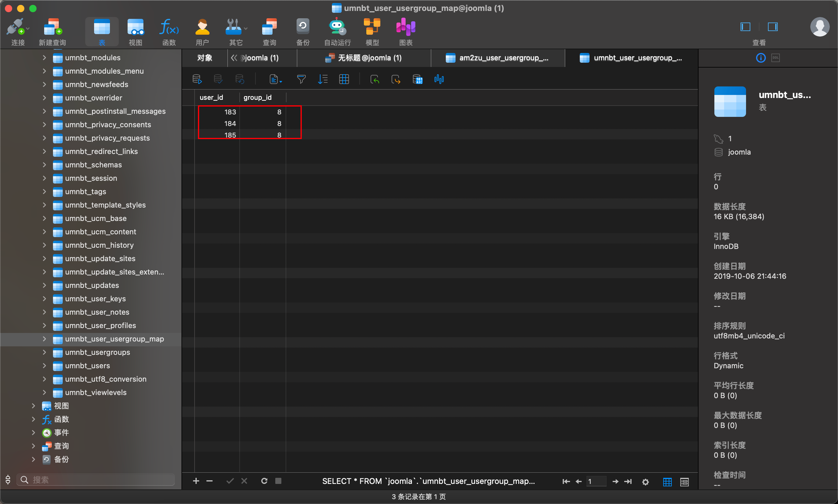Expand the umnbt_session table node

pyautogui.click(x=44, y=178)
